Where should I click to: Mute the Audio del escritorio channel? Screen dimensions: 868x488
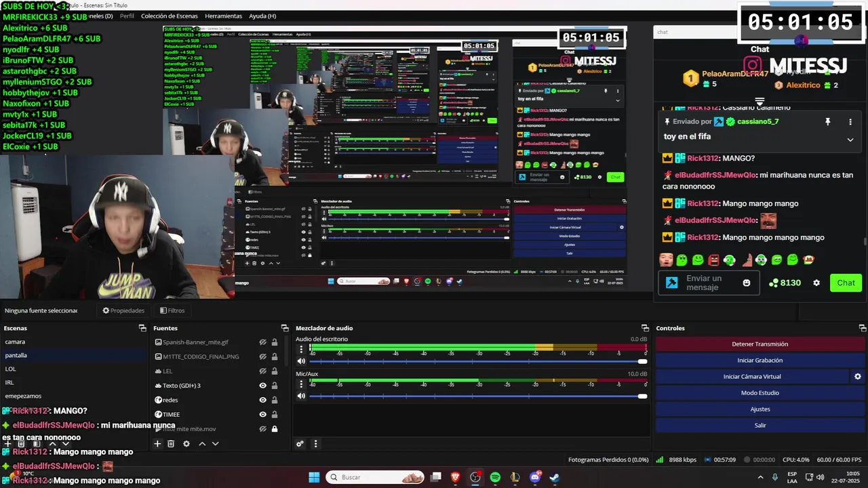pyautogui.click(x=302, y=361)
